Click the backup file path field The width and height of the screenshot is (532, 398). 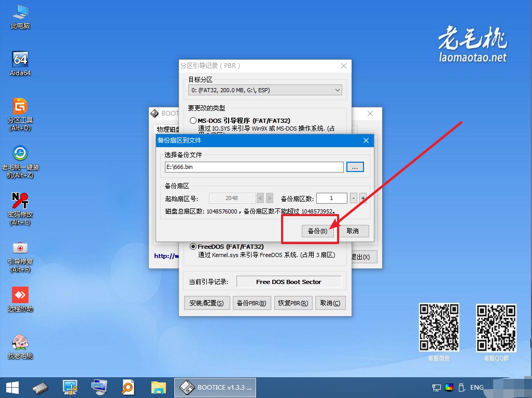coord(254,167)
